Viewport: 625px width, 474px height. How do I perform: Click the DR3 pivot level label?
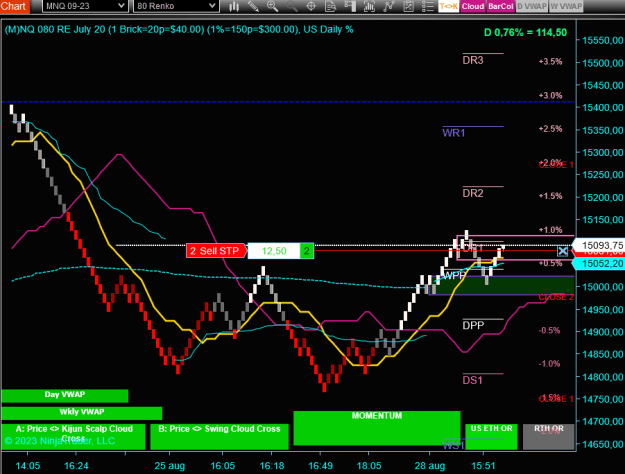(x=473, y=60)
